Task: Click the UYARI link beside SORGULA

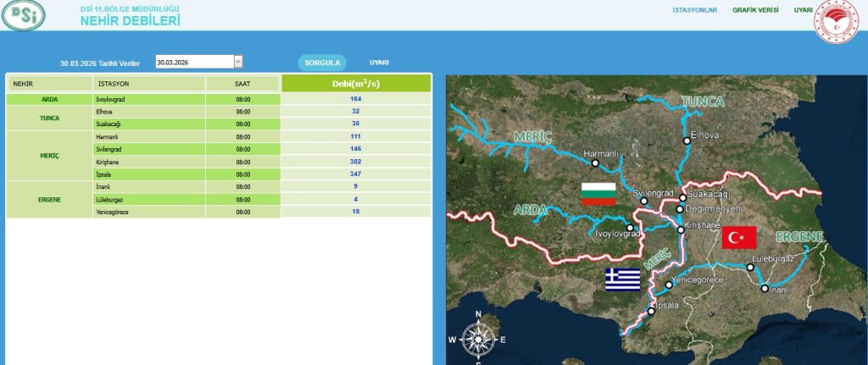Action: [379, 62]
